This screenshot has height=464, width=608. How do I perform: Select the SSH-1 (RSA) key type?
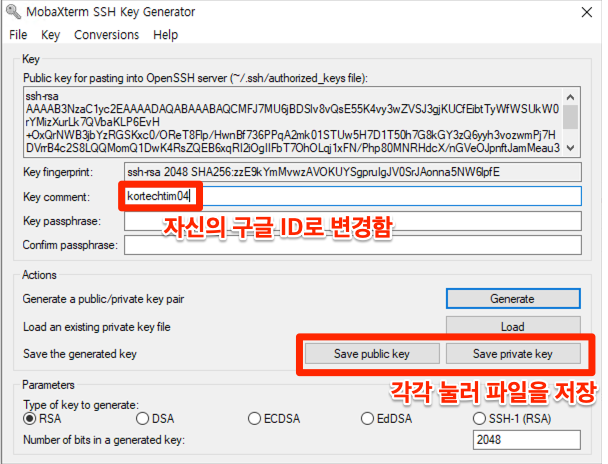point(512,419)
